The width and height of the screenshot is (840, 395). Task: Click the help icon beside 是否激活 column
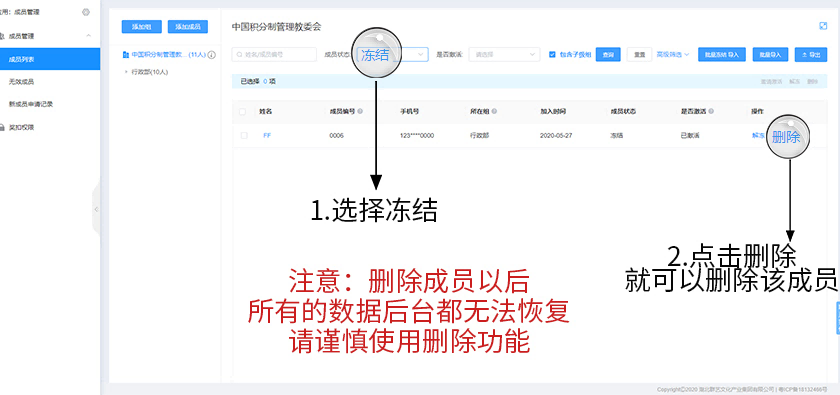tap(711, 111)
